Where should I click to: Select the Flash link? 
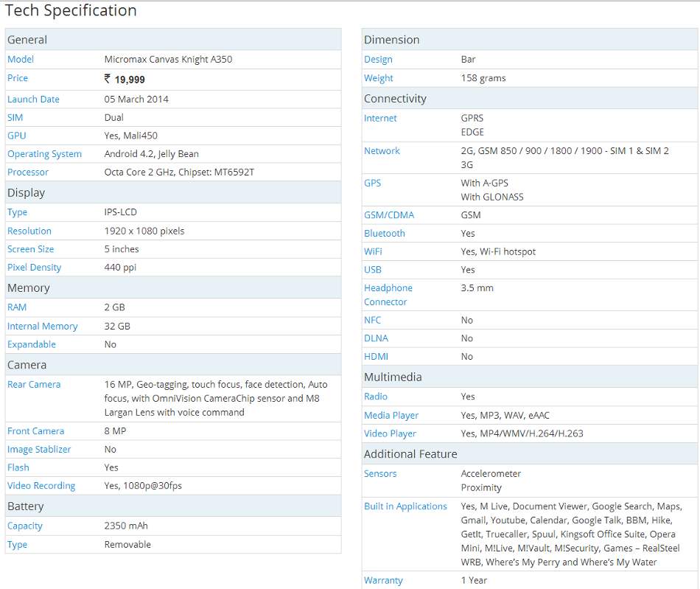18,468
